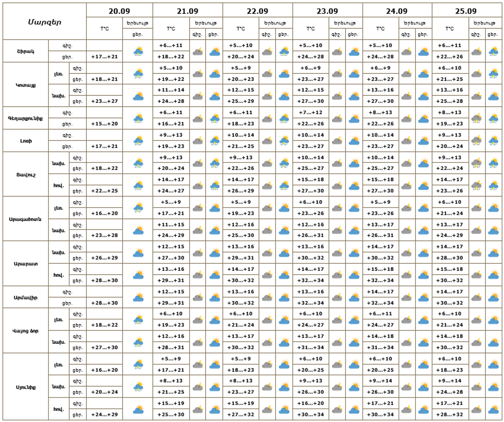Click Սյունիք նախ. 23.09 daytime sun-cloud icon
The image size is (504, 422).
pyautogui.click(x=354, y=387)
